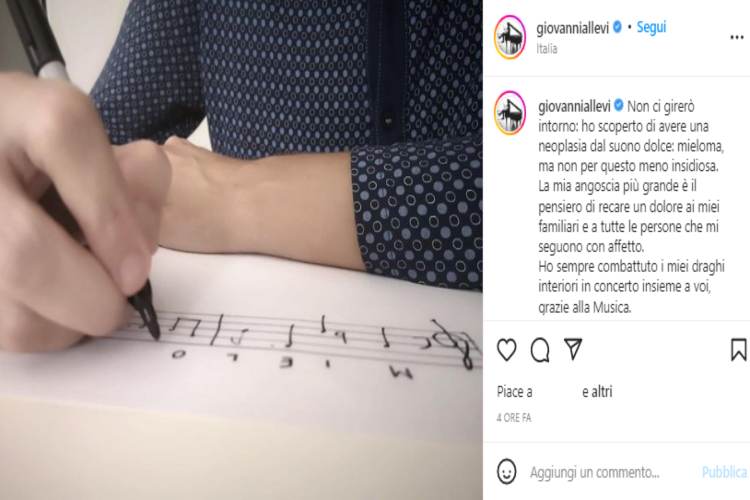Click 'Piace a' likes text

click(x=515, y=392)
